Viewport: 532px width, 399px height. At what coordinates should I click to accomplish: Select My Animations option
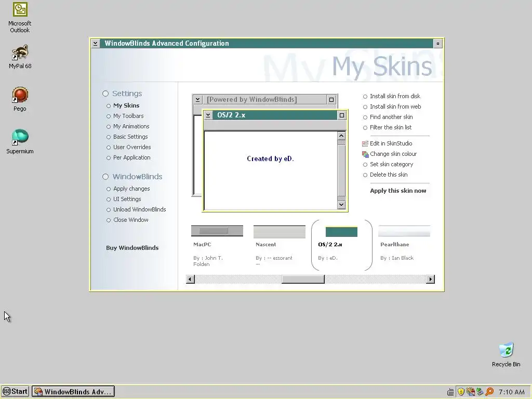(x=128, y=127)
